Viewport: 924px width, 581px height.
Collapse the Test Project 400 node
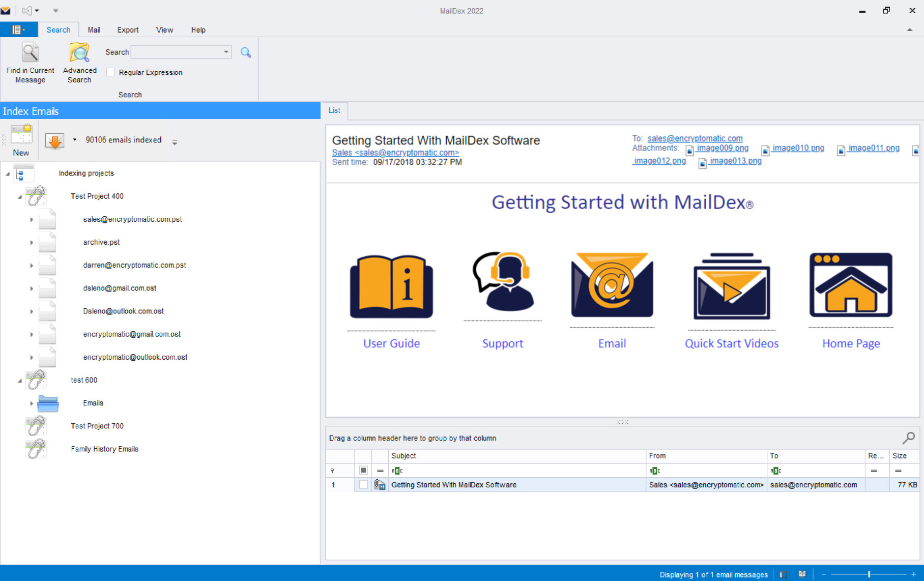click(20, 197)
